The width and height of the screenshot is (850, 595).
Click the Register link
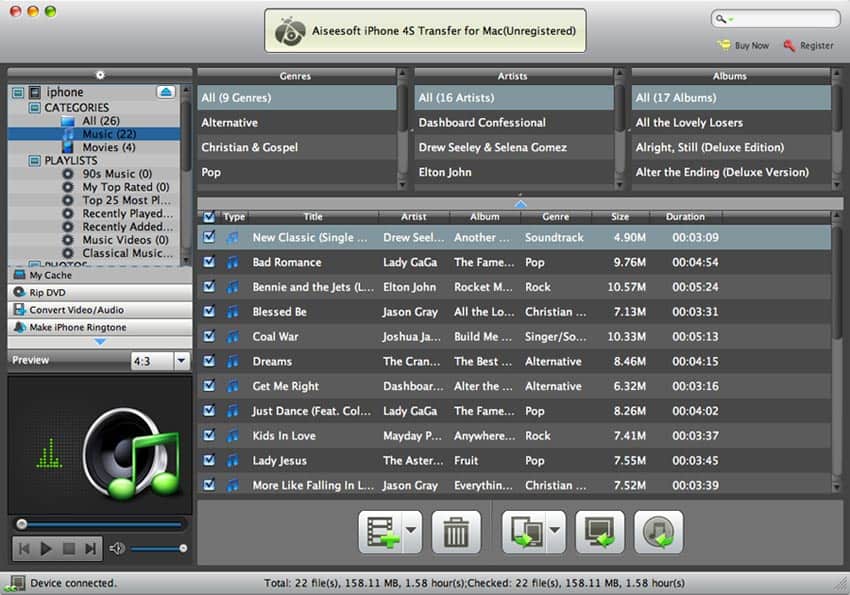816,46
